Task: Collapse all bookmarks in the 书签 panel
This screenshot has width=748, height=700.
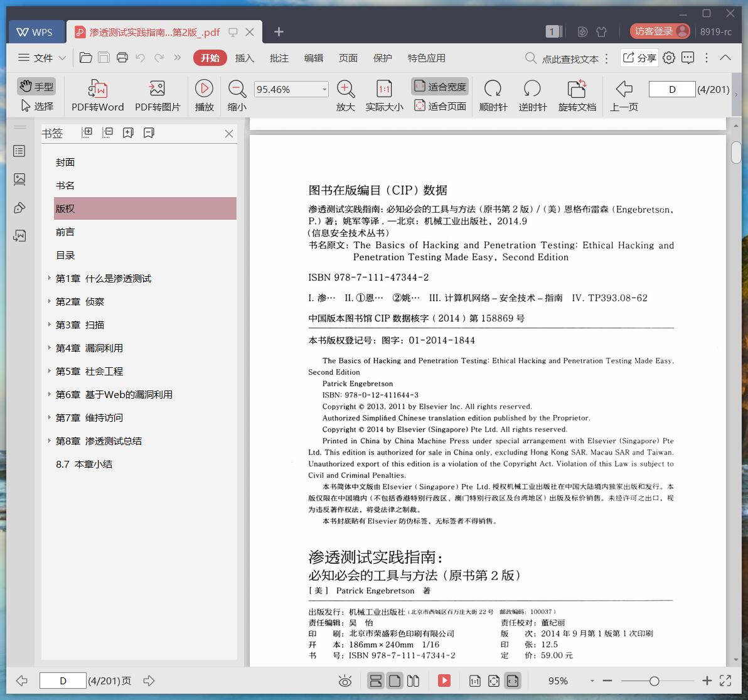Action: 107,132
